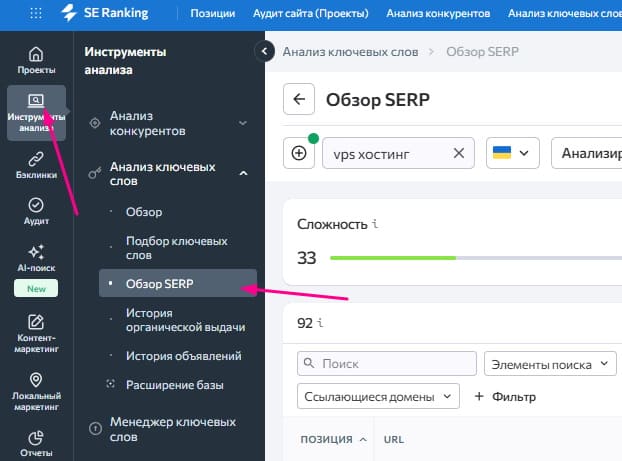Open Бэклинки sidebar section
622x461 pixels.
click(36, 165)
